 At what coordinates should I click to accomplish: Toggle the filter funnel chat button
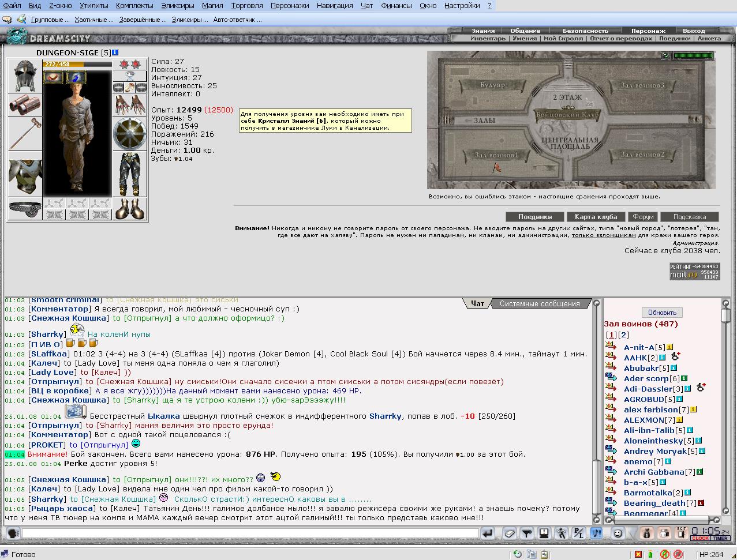pos(526,533)
